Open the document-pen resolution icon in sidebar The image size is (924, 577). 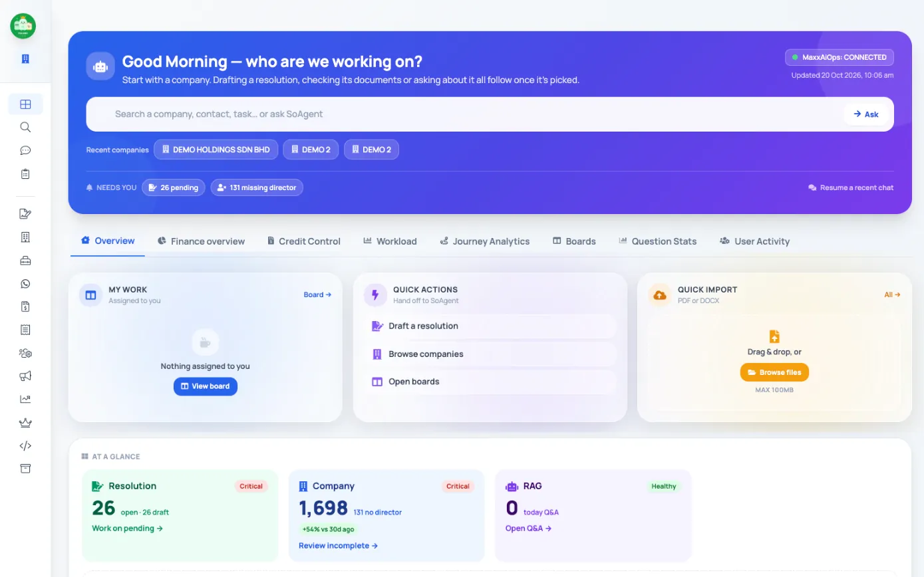(x=25, y=214)
